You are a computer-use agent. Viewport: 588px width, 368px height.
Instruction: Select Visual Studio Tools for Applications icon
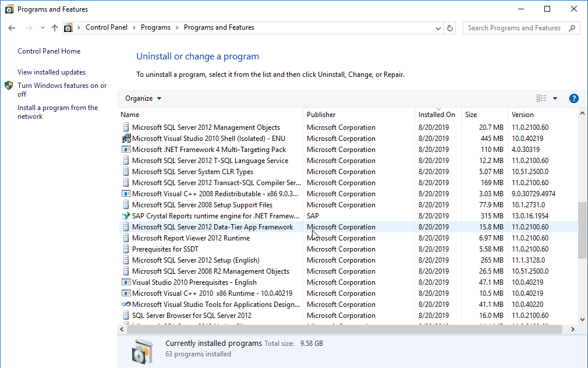[126, 305]
